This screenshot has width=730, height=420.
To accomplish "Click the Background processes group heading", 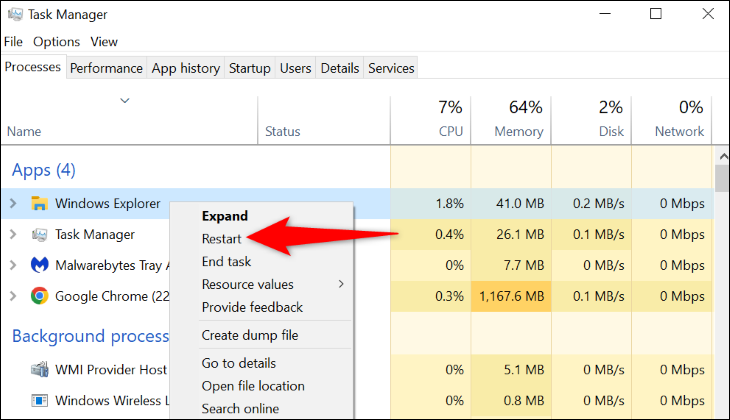I will [90, 336].
